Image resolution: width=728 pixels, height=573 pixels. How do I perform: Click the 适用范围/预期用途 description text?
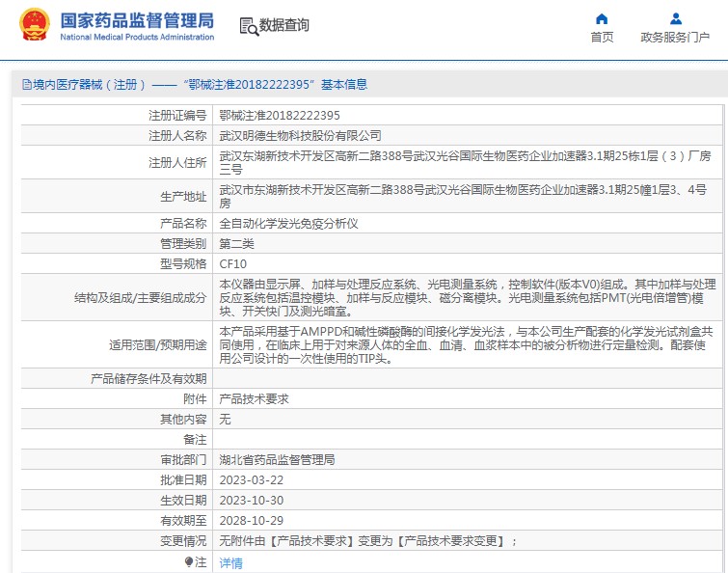(x=466, y=345)
